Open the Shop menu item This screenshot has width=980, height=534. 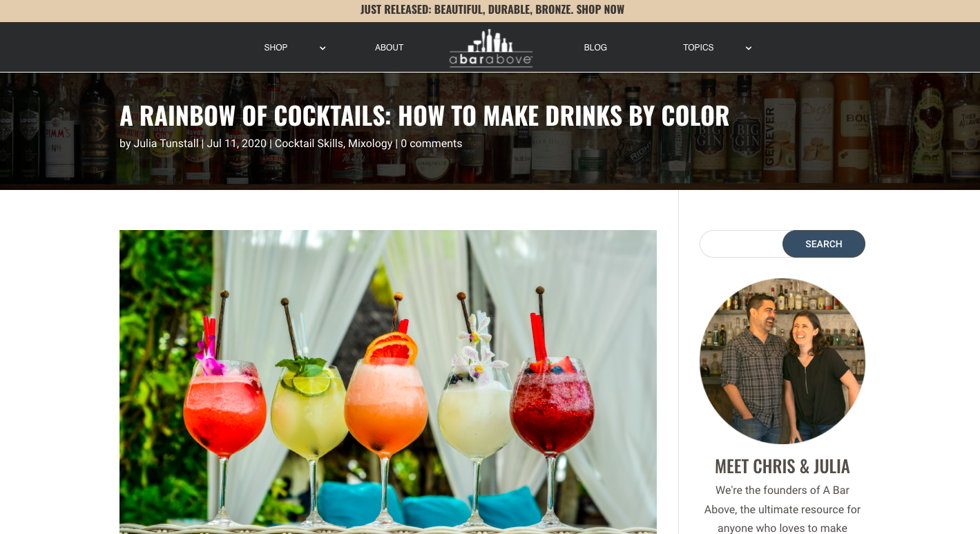[276, 48]
